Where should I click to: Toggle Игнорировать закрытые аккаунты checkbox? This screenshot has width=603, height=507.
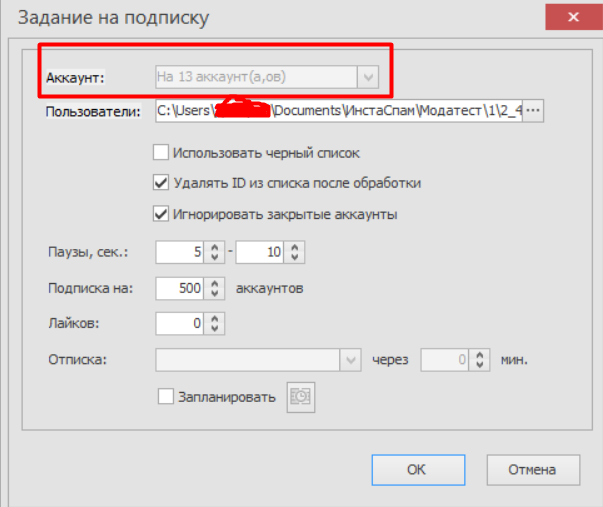click(x=161, y=214)
